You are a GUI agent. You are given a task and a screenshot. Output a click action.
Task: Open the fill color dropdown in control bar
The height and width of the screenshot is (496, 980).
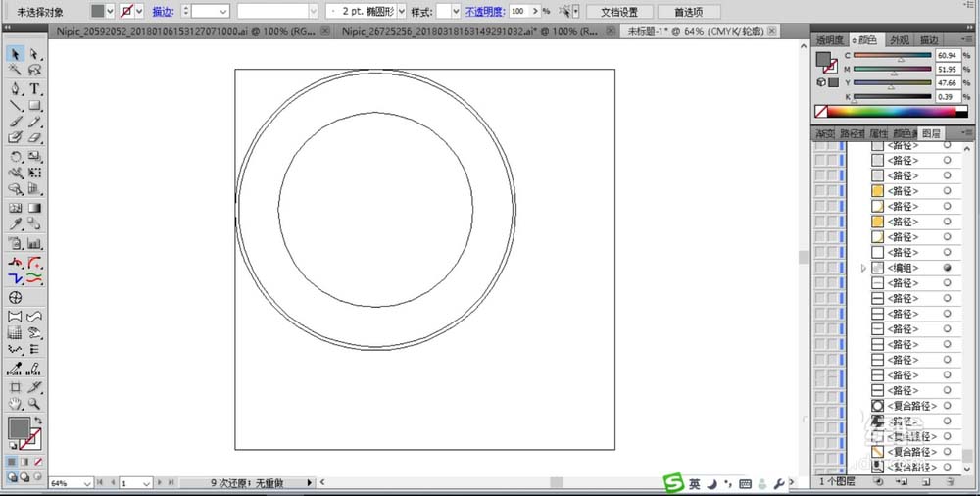pos(111,11)
